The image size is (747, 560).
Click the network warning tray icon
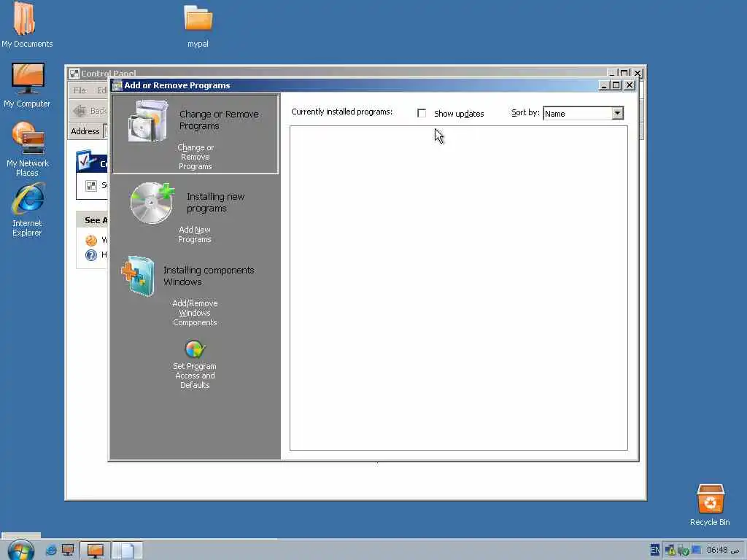(670, 550)
